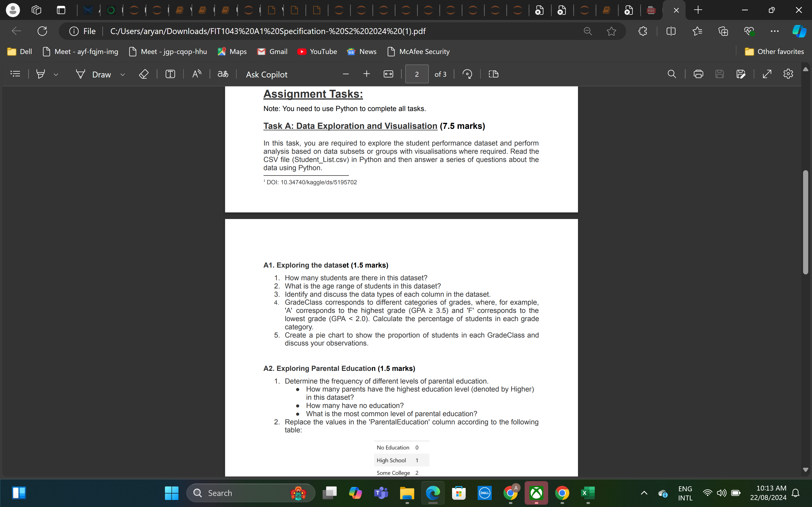Open the Translate tool
Image resolution: width=812 pixels, height=507 pixels.
coord(223,74)
